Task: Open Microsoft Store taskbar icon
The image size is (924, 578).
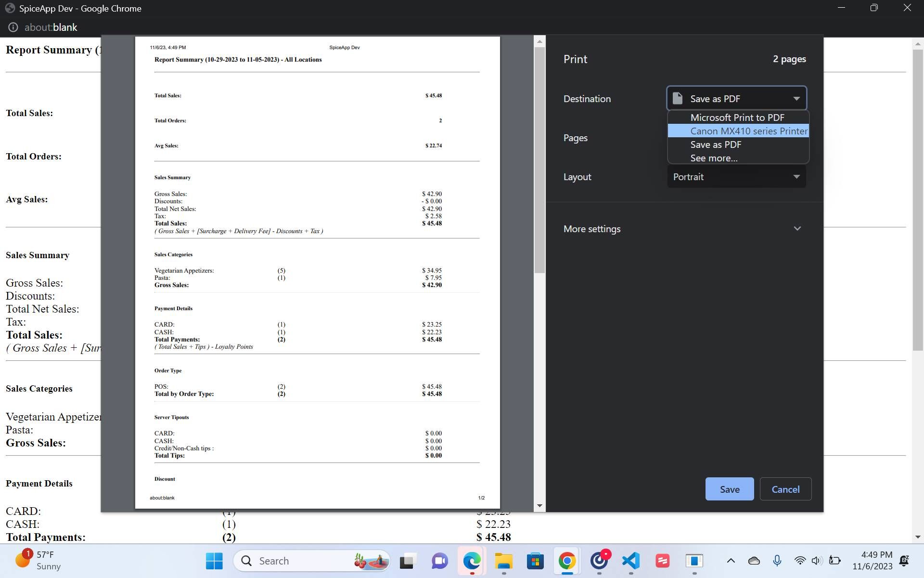Action: [x=535, y=561]
